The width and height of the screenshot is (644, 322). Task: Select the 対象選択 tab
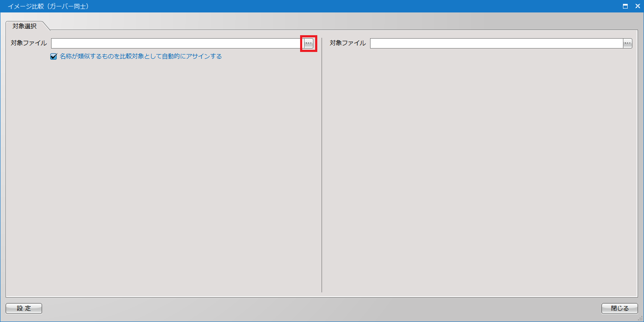pos(25,26)
